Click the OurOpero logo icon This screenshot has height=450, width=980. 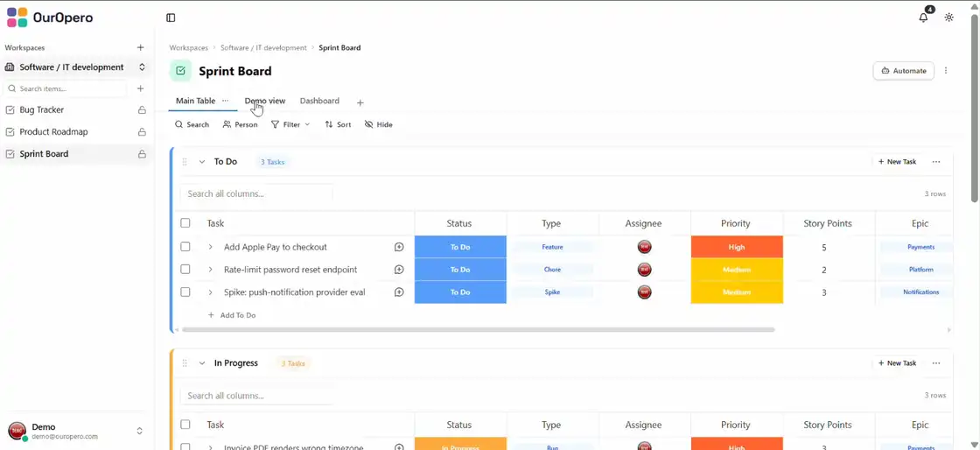[x=17, y=18]
